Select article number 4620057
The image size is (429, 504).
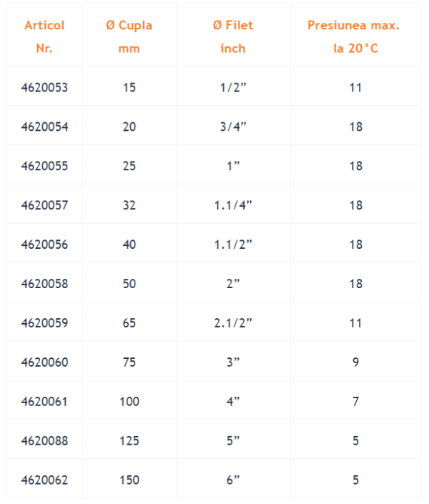click(x=44, y=205)
